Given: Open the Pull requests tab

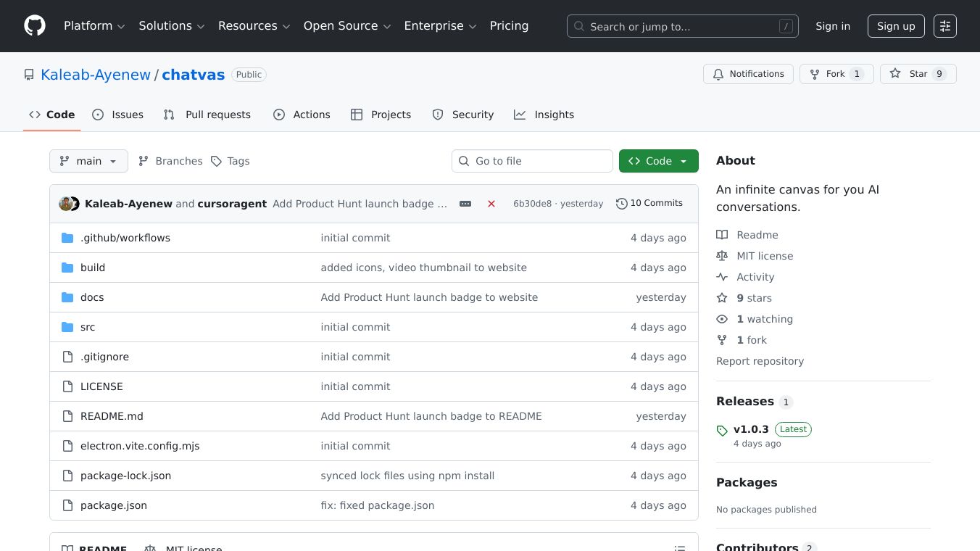Looking at the screenshot, I should click(x=207, y=115).
